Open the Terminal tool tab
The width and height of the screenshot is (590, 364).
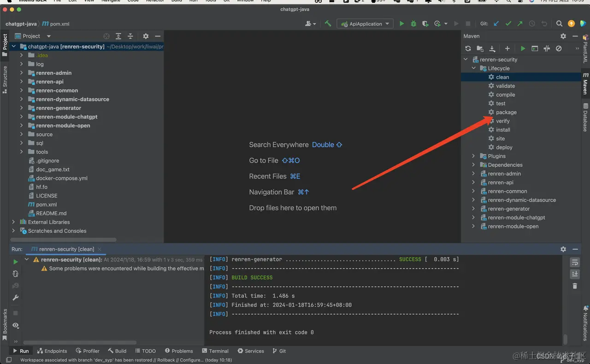click(x=215, y=351)
